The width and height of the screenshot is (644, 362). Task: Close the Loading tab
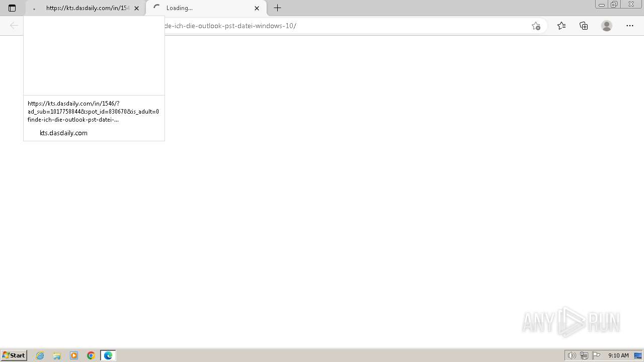point(257,8)
